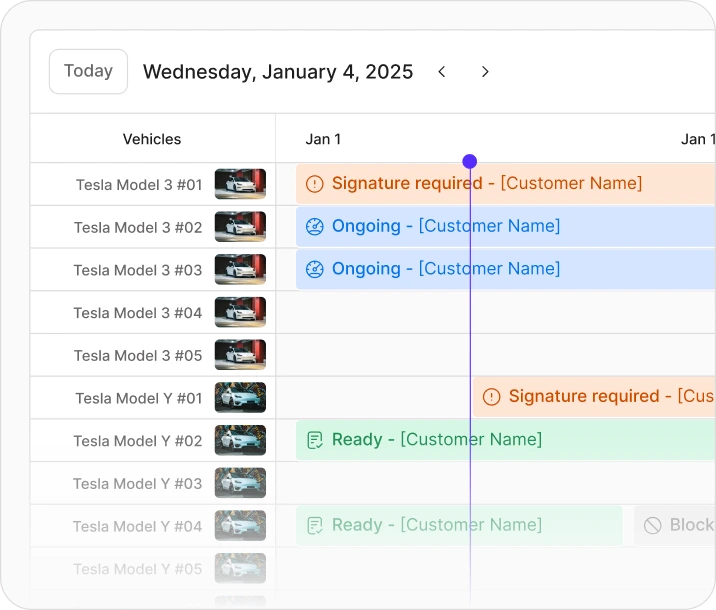The image size is (716, 610).
Task: Click the Vehicles column header
Action: click(x=152, y=139)
